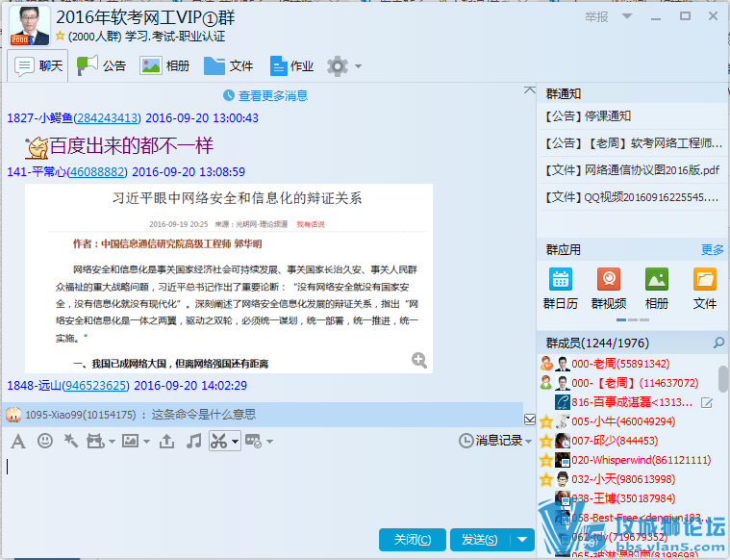This screenshot has width=730, height=560.
Task: Switch to the 公告 announcements tab
Action: (102, 65)
